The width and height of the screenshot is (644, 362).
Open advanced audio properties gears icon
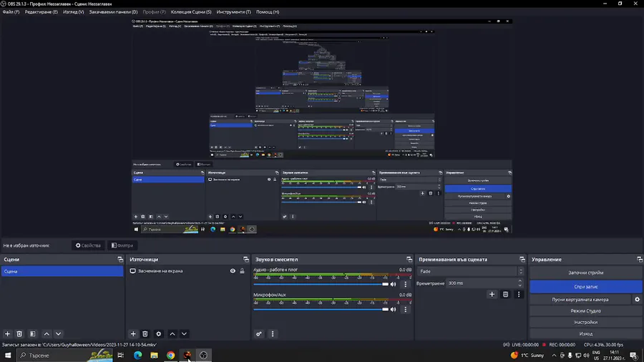point(259,333)
